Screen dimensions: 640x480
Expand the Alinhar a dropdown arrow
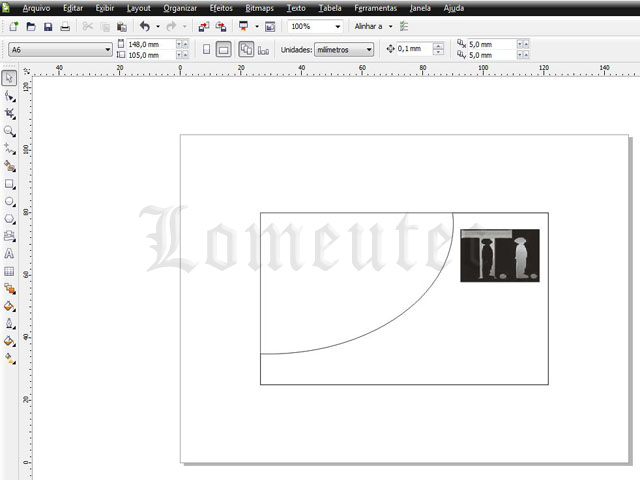391,27
